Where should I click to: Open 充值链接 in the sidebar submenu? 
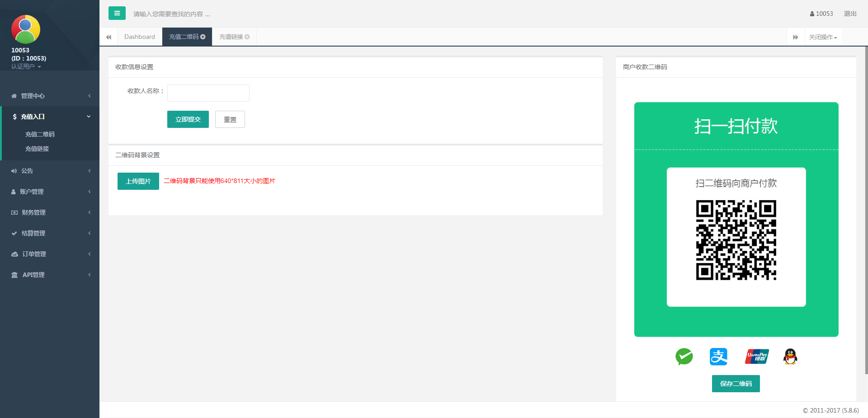[37, 149]
